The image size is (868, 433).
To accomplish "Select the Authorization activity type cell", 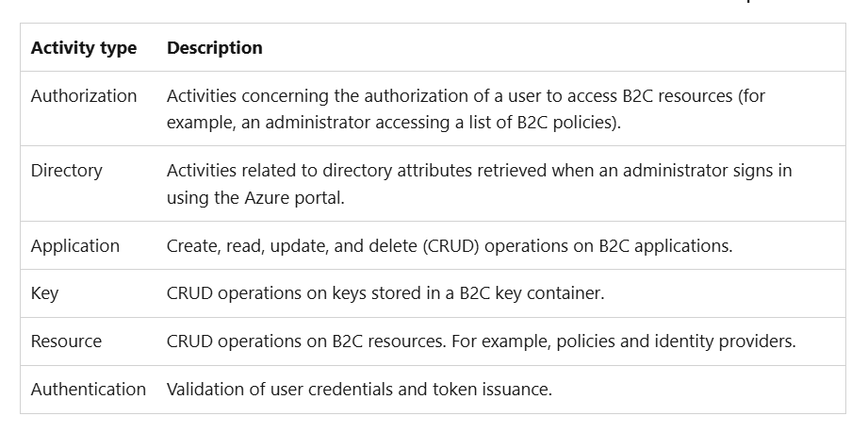I will click(84, 96).
